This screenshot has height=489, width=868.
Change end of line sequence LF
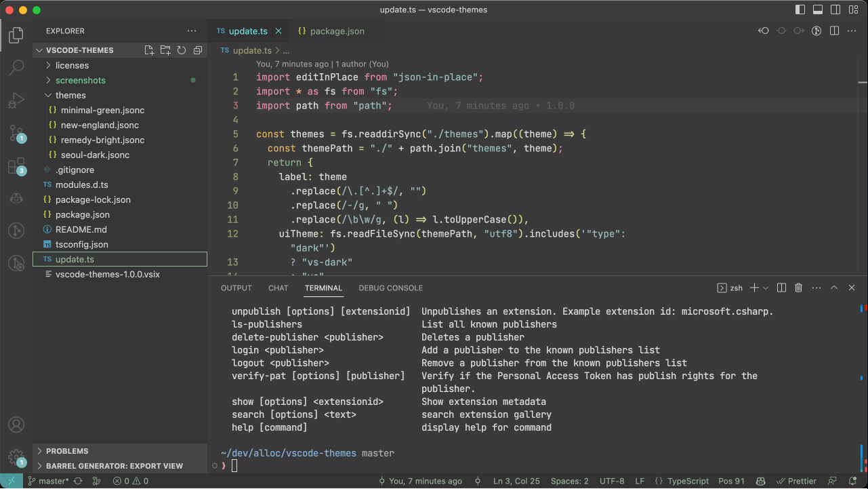tap(640, 481)
